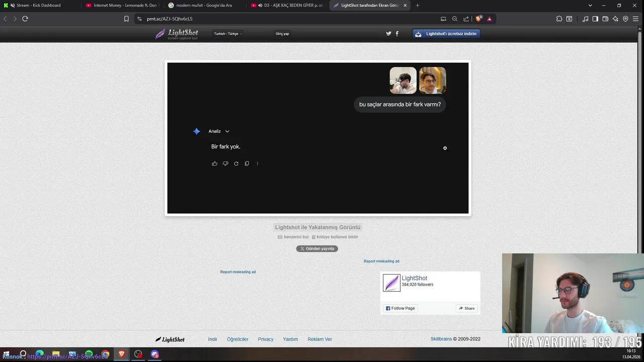Switch to D3 - AŞK KAÇ BEDEN GİYER tab

coord(287,5)
